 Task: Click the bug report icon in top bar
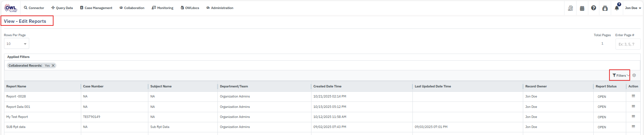click(x=605, y=8)
